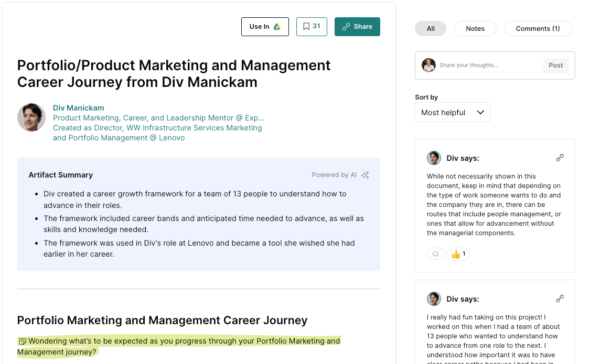Click the summary bullet about a team of 13 people
The width and height of the screenshot is (590, 364).
click(x=195, y=200)
